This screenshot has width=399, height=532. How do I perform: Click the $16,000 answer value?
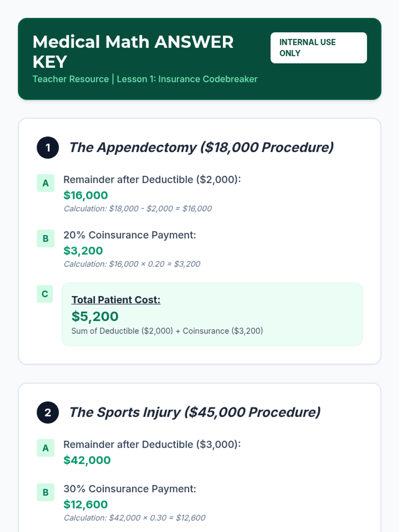[86, 195]
